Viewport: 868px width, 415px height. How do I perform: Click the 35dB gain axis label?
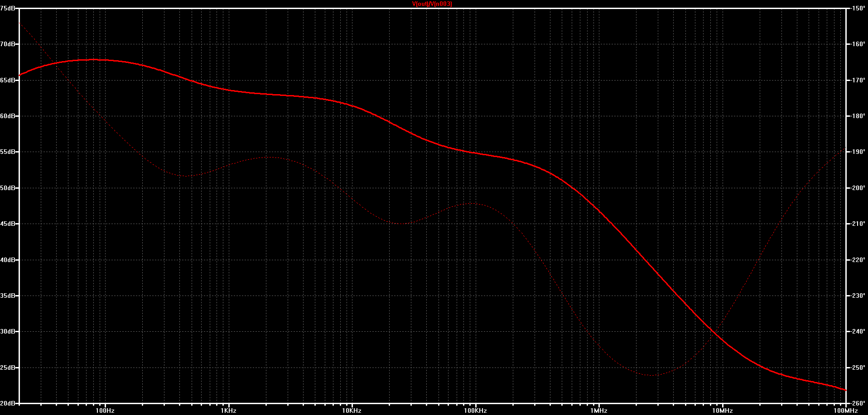8,296
